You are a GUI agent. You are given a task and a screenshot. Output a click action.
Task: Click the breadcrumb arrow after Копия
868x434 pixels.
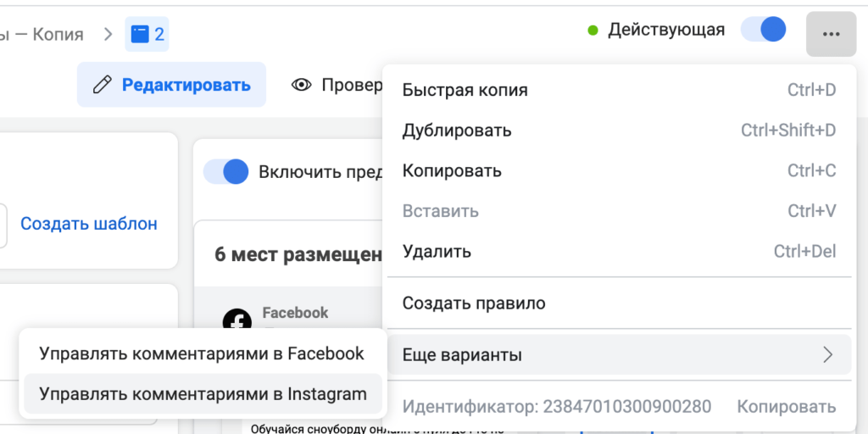tap(108, 35)
